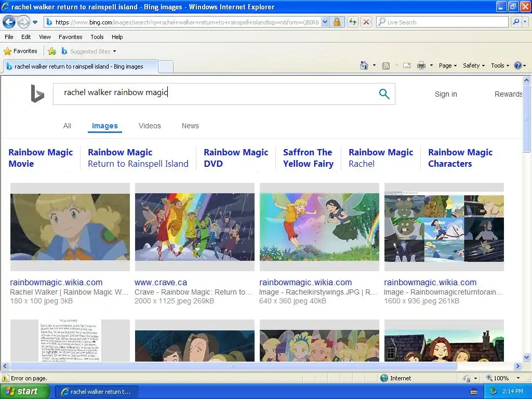Switch to the Videos tab
This screenshot has width=532, height=399.
[150, 126]
